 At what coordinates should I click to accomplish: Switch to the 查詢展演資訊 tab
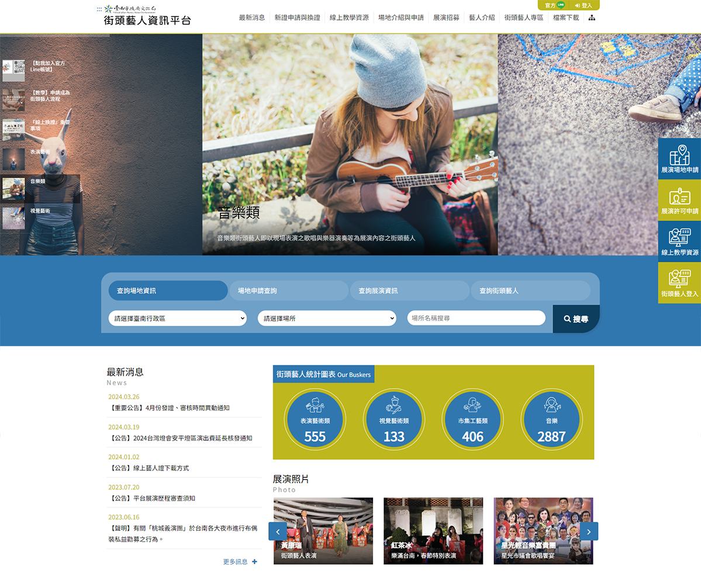coord(409,290)
